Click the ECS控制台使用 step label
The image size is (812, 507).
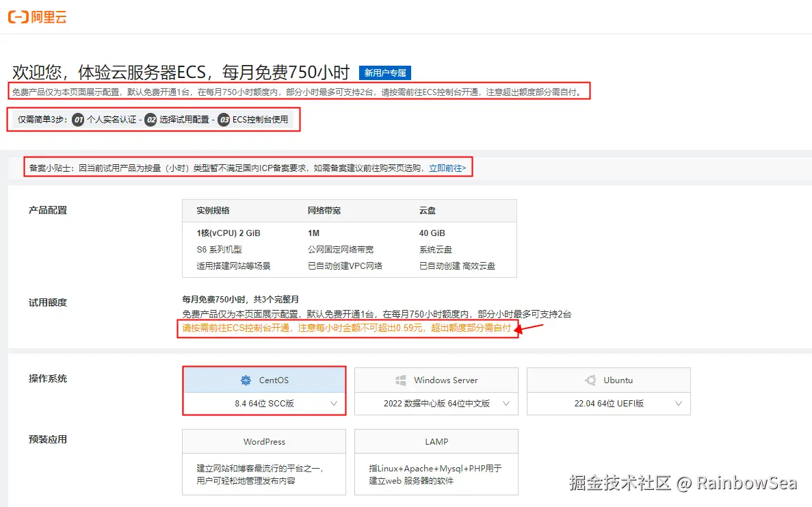coord(260,120)
